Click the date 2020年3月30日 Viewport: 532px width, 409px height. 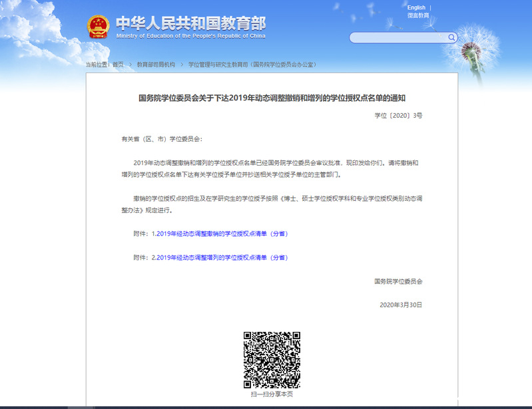[400, 305]
